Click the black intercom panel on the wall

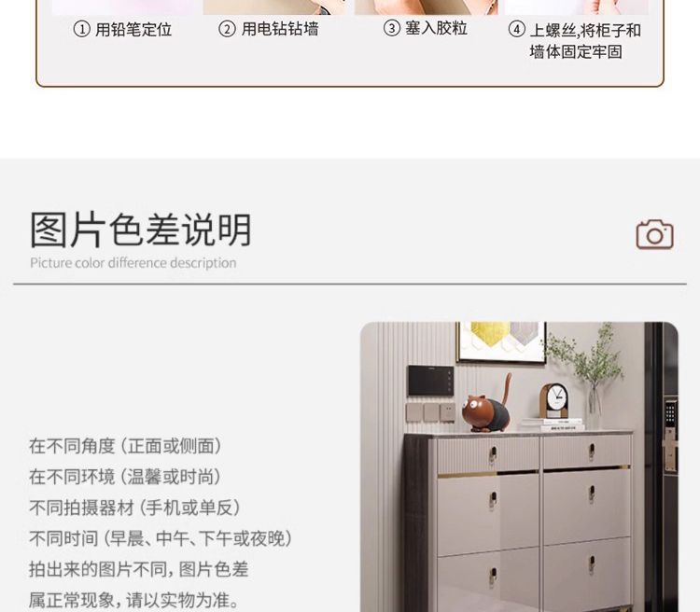pyautogui.click(x=430, y=381)
